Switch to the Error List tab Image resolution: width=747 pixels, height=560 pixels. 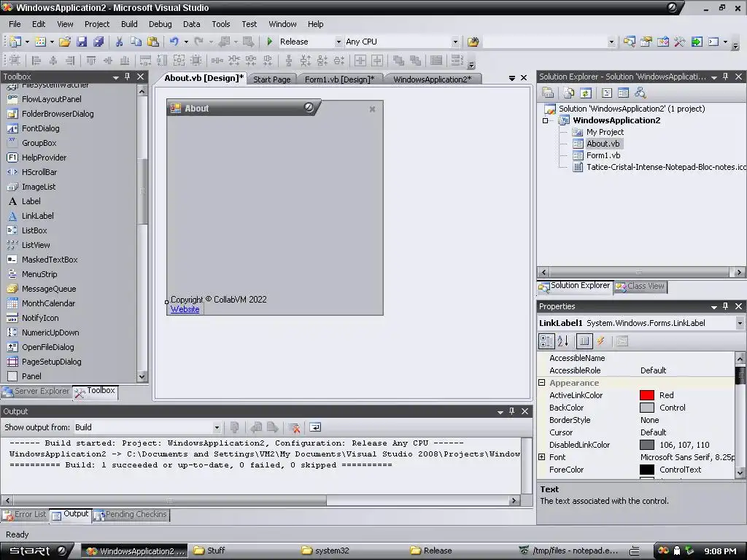coord(26,515)
